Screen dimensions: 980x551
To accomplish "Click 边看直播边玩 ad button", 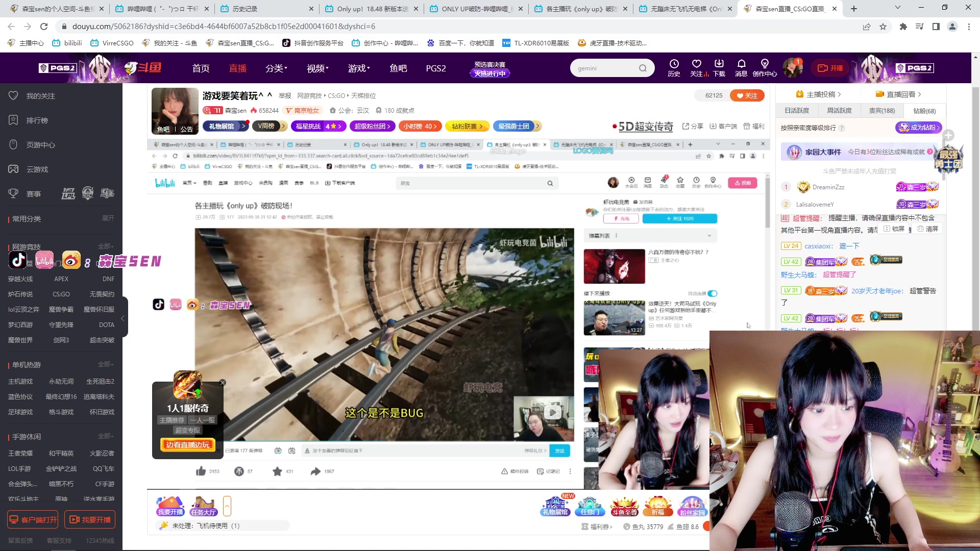I will pos(187,445).
